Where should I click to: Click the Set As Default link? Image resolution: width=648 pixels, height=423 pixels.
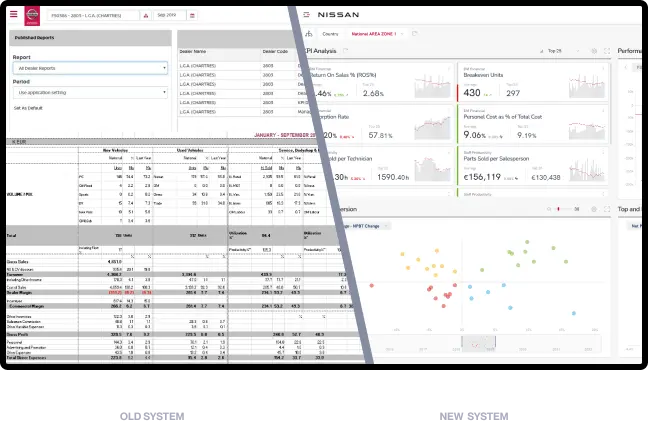point(28,108)
